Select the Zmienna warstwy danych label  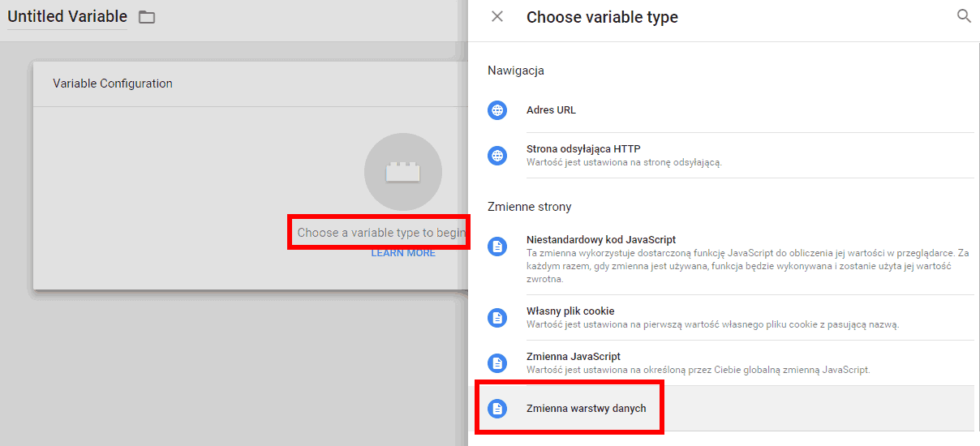click(586, 409)
